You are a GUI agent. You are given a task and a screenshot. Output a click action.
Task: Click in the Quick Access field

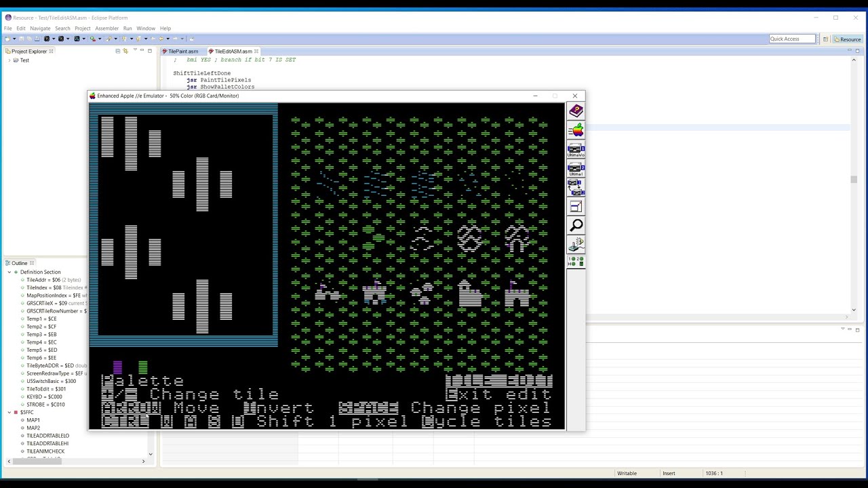792,39
